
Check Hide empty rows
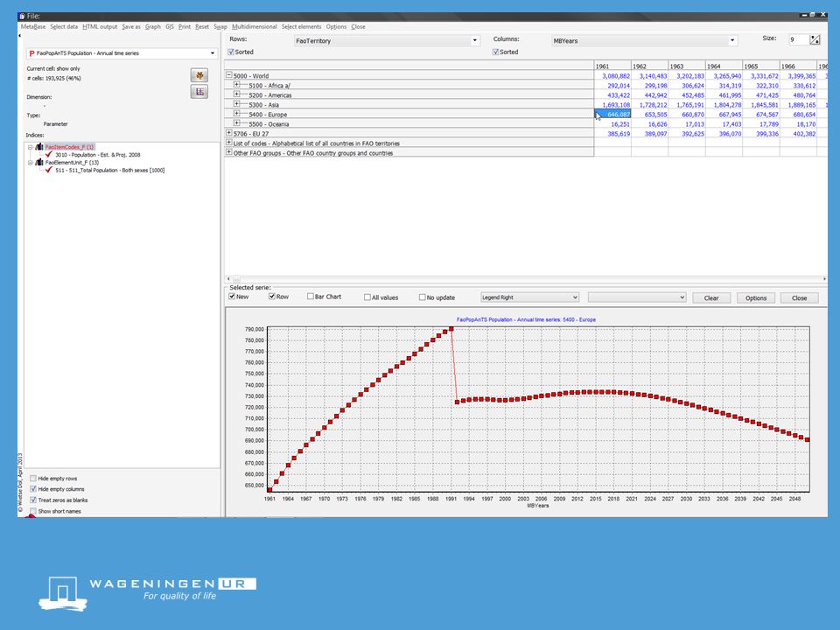click(x=33, y=479)
